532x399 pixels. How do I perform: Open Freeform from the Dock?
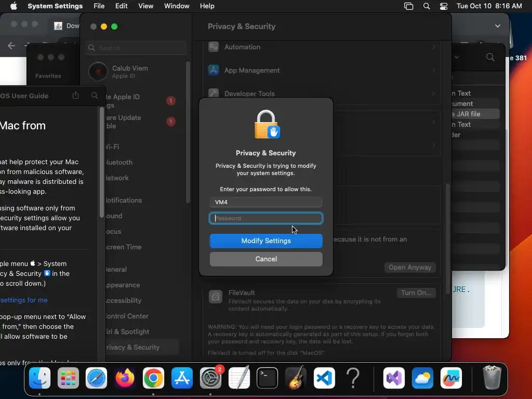click(x=451, y=378)
